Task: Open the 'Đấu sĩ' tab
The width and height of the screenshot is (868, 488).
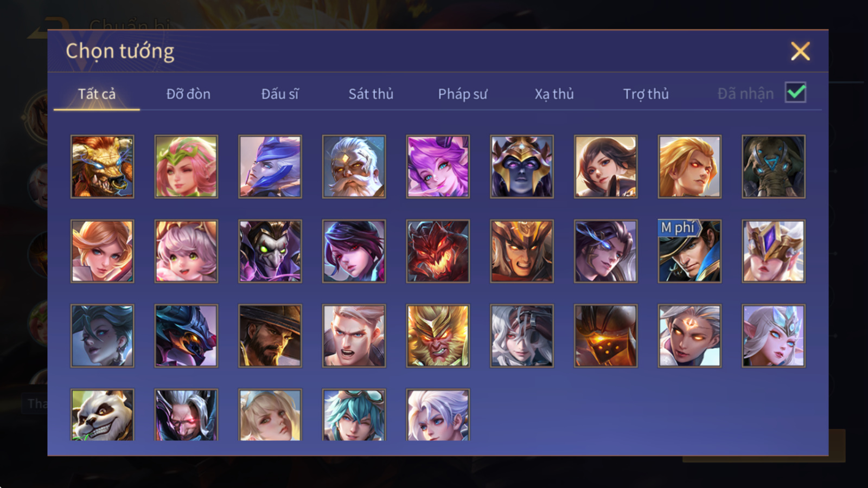Action: [280, 94]
